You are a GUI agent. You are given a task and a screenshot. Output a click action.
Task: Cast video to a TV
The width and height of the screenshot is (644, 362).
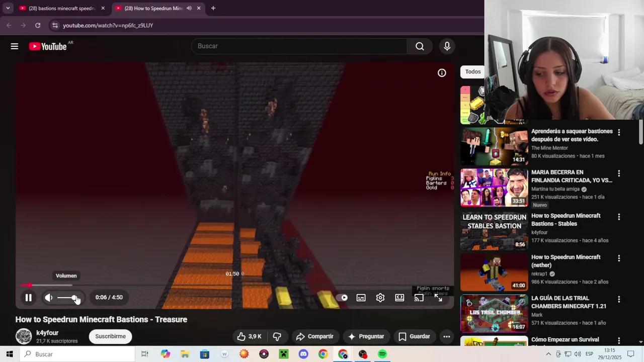click(x=419, y=298)
